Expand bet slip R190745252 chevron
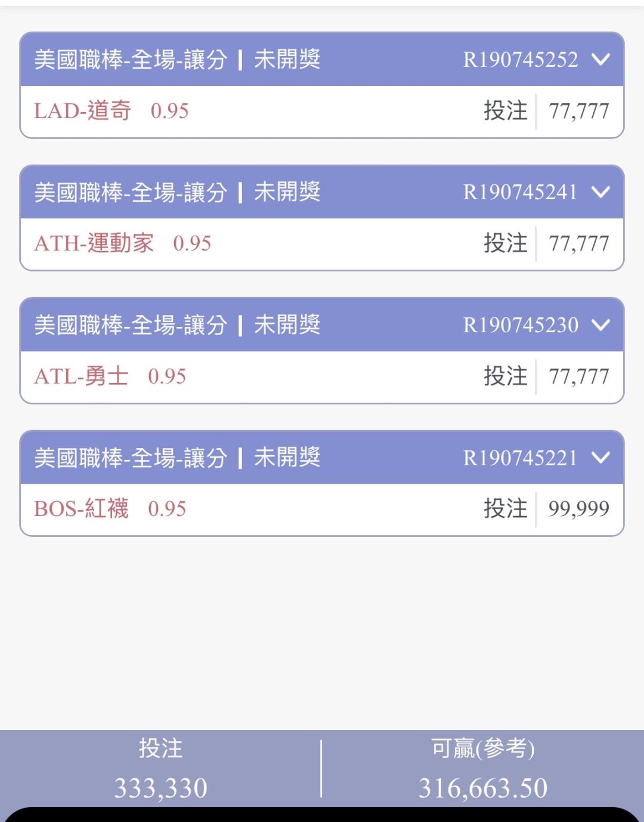 click(600, 59)
